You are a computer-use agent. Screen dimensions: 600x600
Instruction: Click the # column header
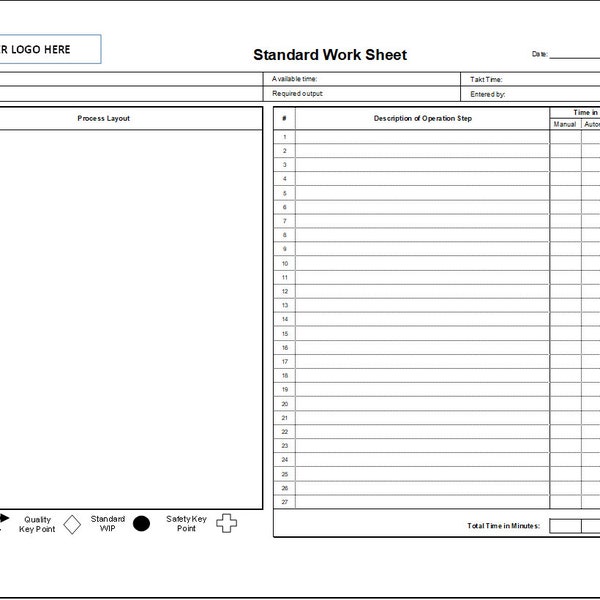284,118
